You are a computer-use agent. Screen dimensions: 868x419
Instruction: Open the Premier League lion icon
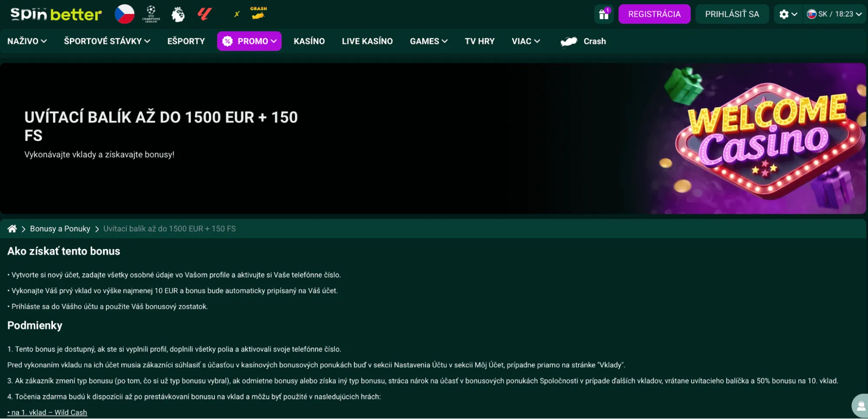(x=178, y=14)
